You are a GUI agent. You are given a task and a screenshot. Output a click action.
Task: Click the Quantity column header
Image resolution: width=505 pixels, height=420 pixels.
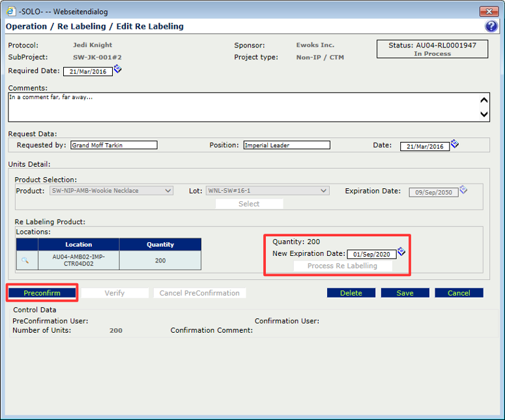(160, 245)
